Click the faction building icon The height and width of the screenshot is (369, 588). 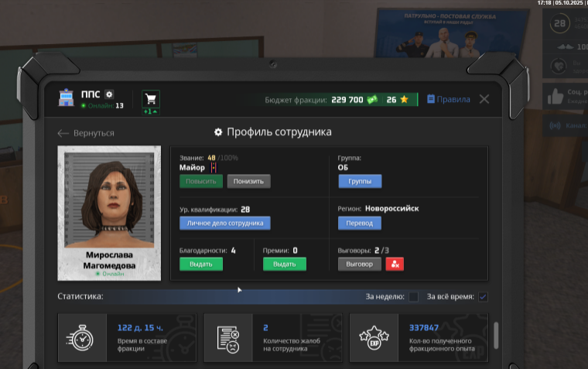coord(67,97)
